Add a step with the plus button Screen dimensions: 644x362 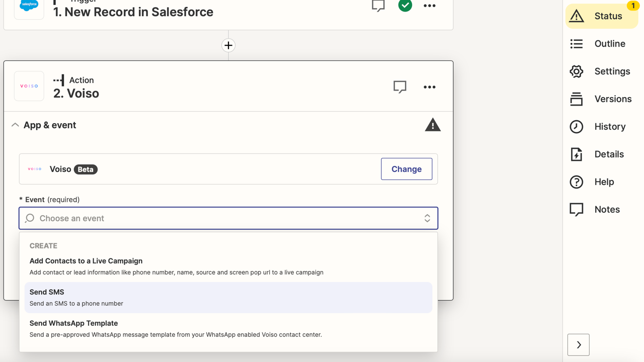[228, 45]
